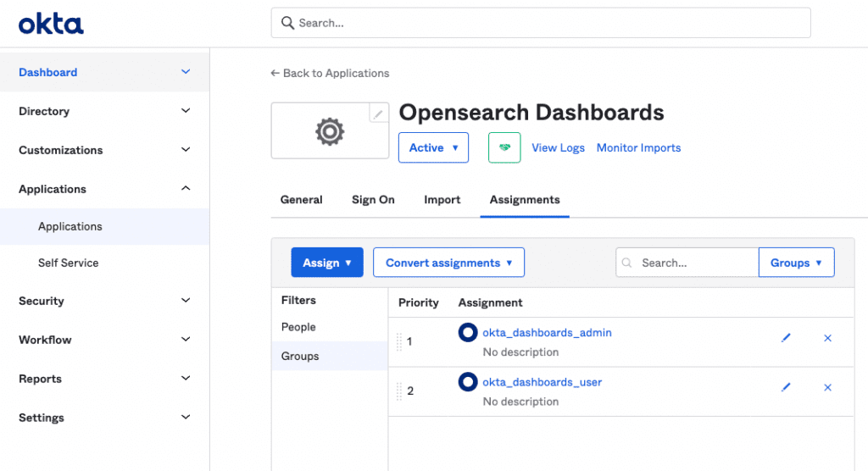Open the Active status dropdown
The width and height of the screenshot is (868, 471).
point(433,147)
